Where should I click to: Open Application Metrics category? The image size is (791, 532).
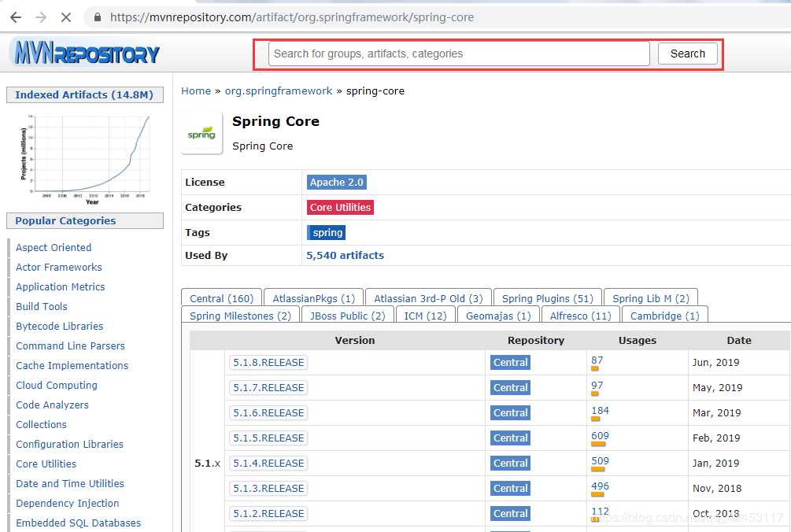pos(60,287)
